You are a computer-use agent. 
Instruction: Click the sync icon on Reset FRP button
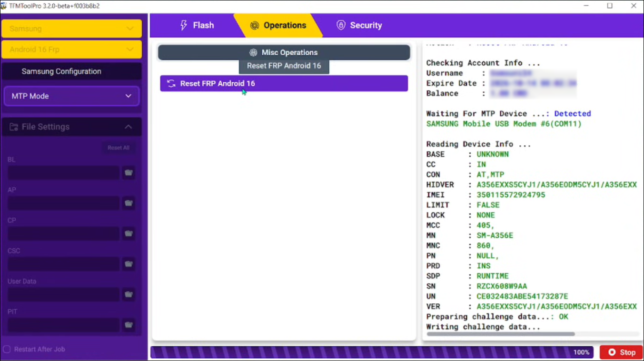pos(171,83)
